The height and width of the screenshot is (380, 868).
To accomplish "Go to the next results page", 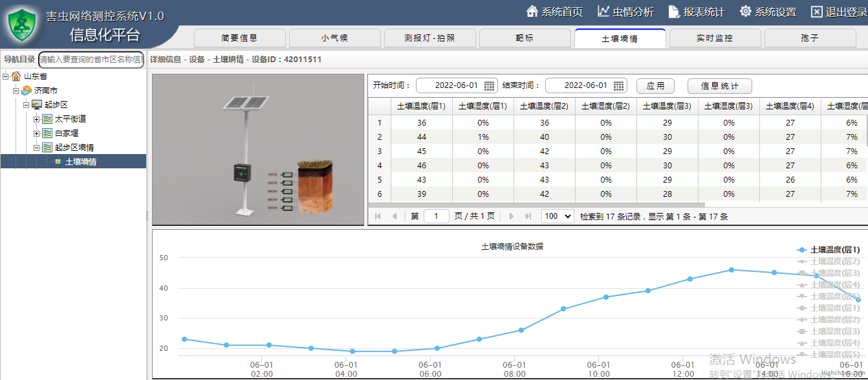I will tap(512, 216).
